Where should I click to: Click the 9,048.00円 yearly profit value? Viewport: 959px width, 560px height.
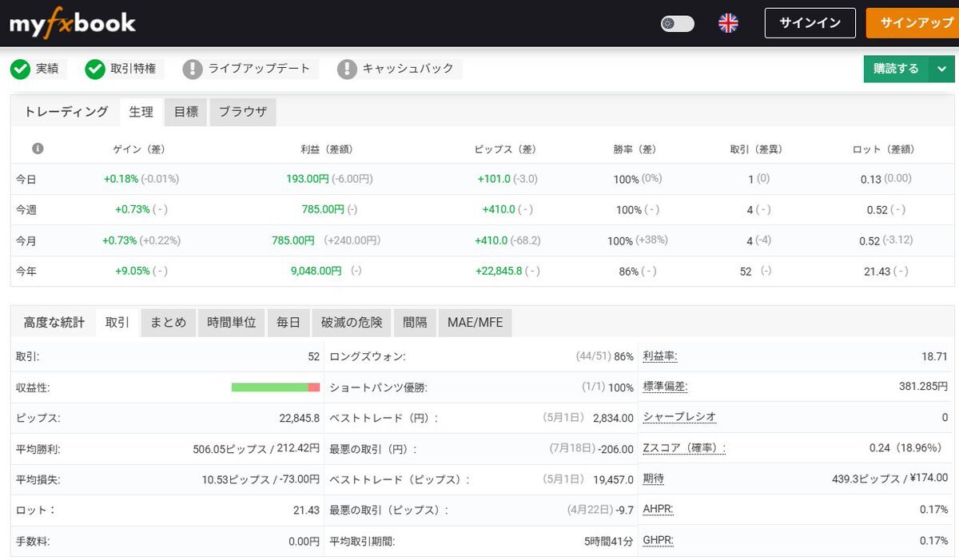click(316, 271)
